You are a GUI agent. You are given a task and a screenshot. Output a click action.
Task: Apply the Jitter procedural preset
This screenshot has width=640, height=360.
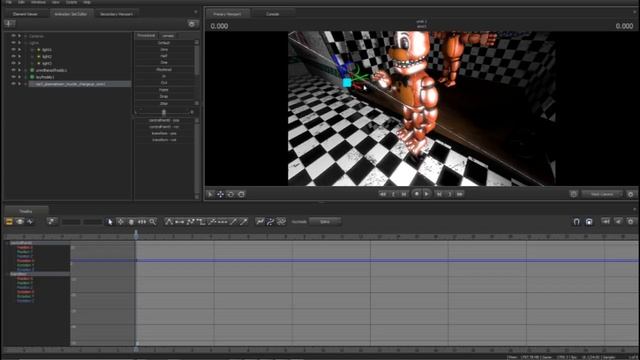[164, 103]
